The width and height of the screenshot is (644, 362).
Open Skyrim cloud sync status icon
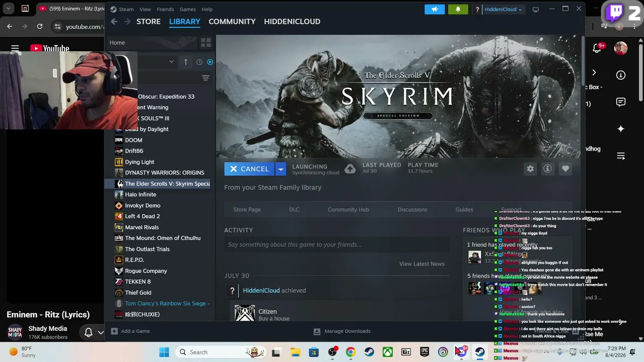[350, 169]
